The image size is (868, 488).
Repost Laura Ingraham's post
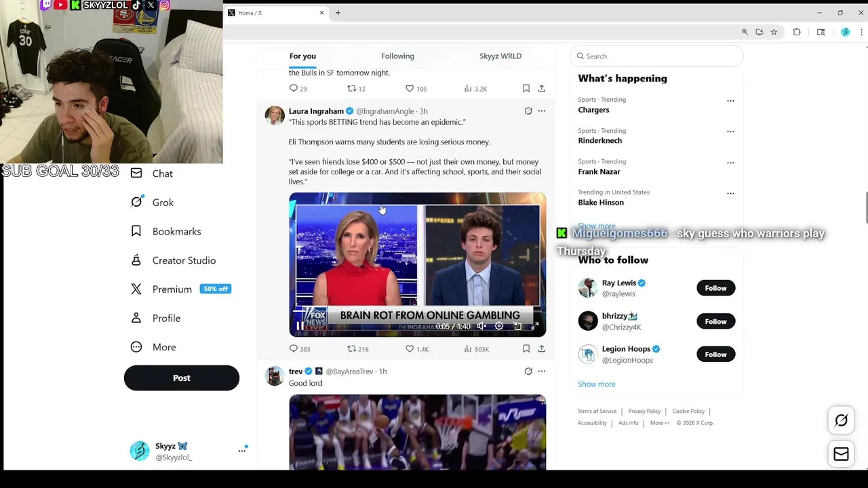coord(357,349)
